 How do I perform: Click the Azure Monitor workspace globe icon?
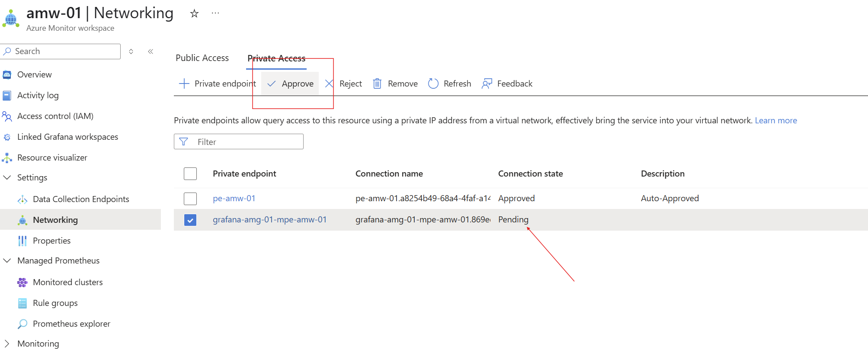[x=11, y=19]
